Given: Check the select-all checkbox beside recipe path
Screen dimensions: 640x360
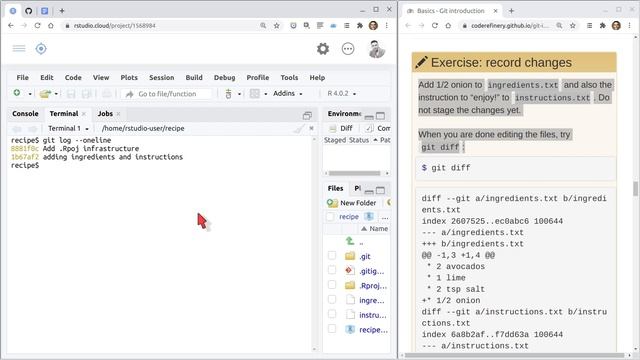Looking at the screenshot, I should point(330,217).
